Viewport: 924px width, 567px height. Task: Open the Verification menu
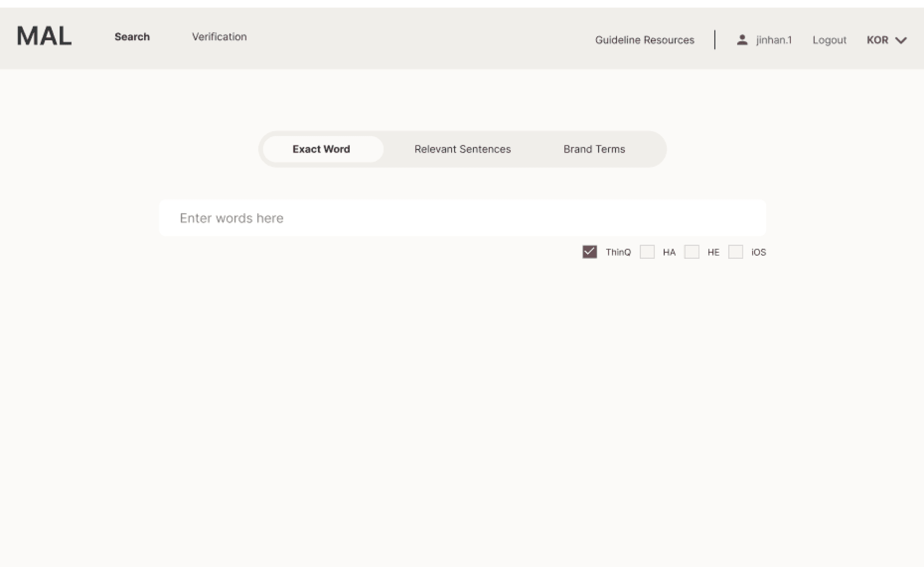[x=219, y=37]
